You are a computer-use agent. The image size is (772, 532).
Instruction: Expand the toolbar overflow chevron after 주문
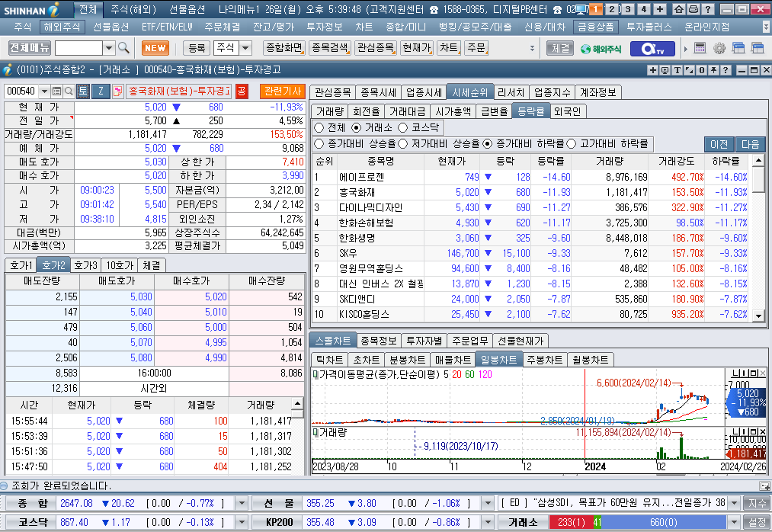(x=532, y=48)
